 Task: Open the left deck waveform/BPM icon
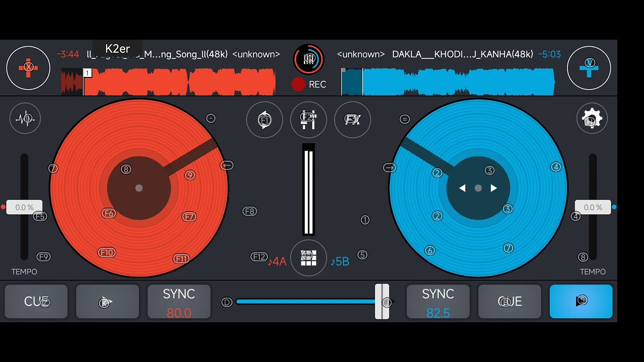(x=25, y=119)
